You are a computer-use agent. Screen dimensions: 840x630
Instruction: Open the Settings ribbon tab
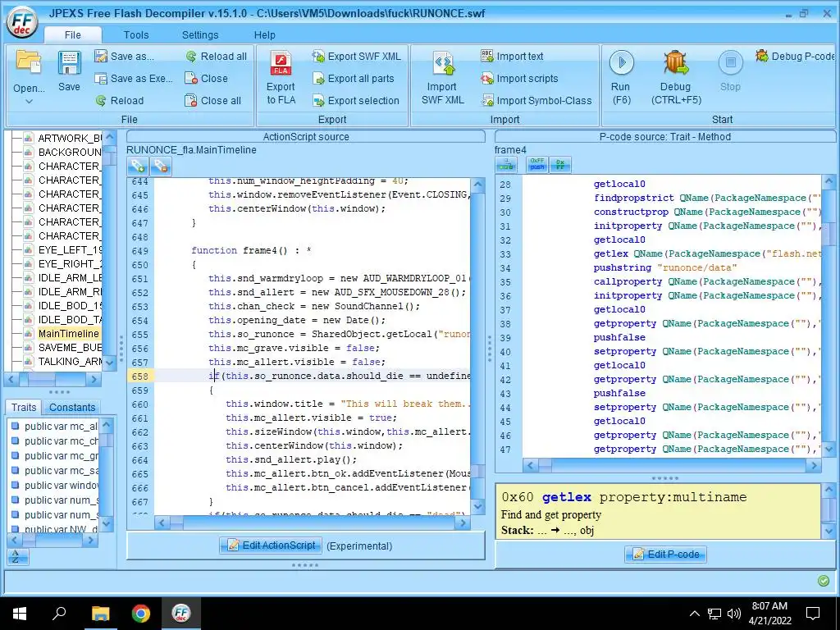(200, 34)
